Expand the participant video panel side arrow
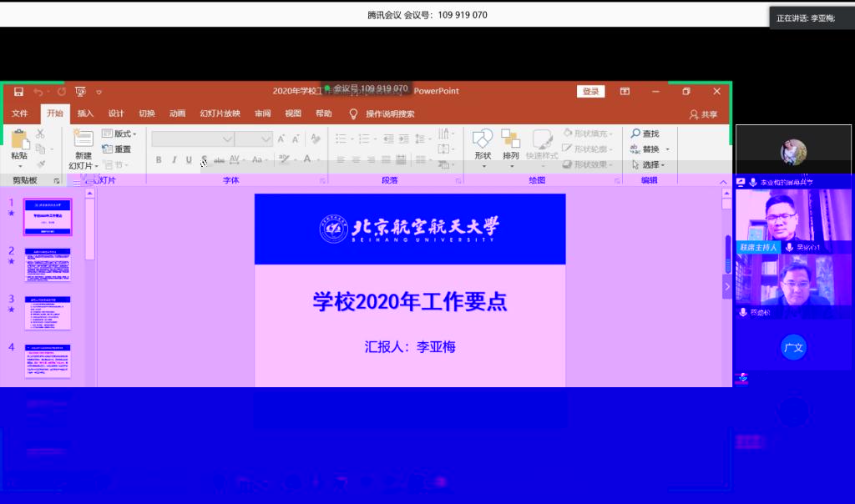 point(727,286)
